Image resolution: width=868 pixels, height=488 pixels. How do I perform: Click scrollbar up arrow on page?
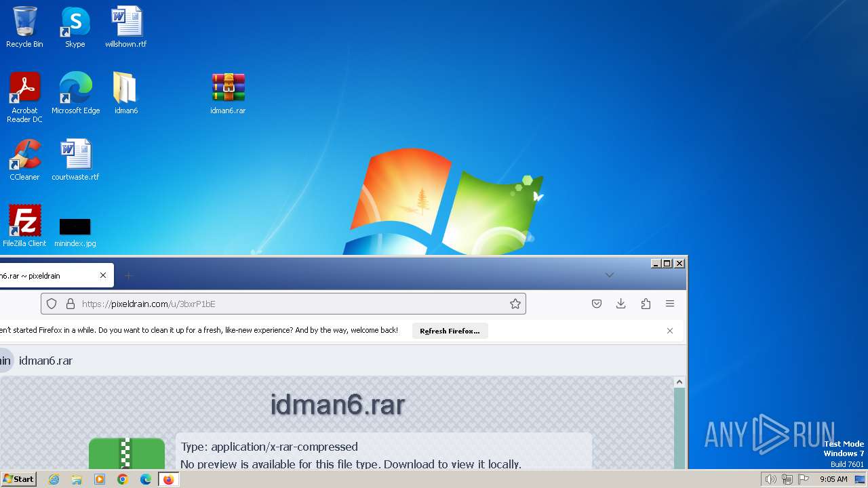[x=679, y=382]
